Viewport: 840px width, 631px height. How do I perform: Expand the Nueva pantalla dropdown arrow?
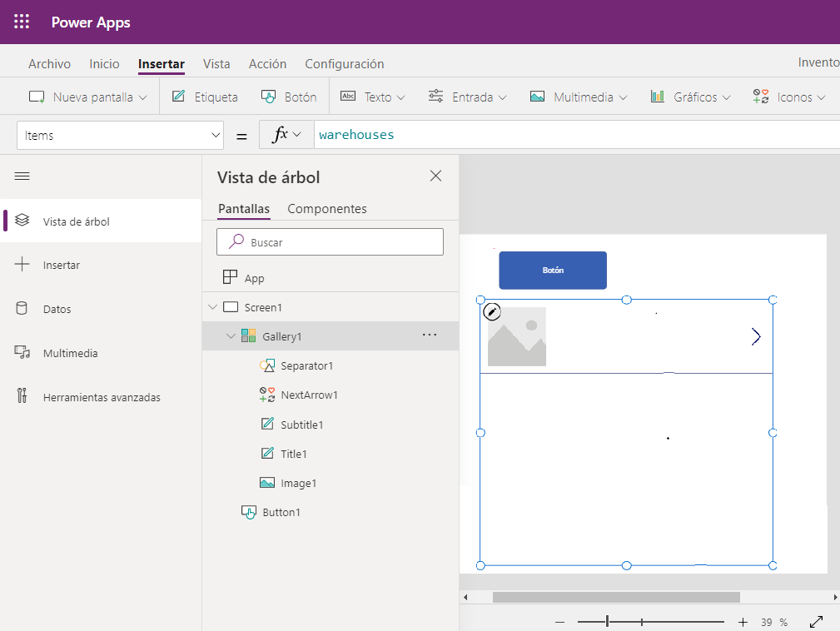tap(142, 97)
